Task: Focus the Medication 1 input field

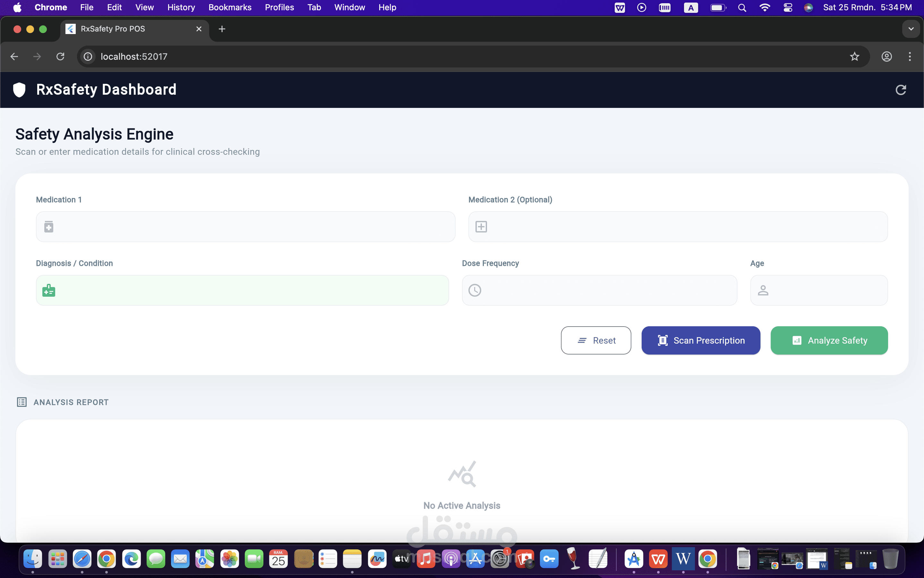Action: coord(245,227)
